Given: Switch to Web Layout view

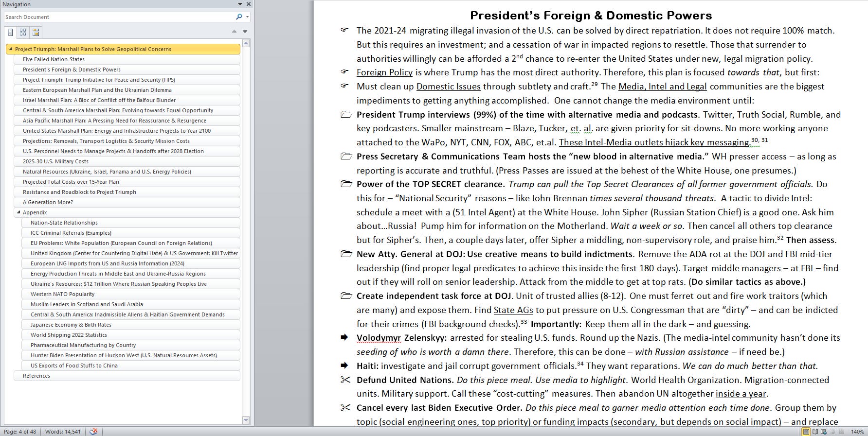Looking at the screenshot, I should (824, 432).
